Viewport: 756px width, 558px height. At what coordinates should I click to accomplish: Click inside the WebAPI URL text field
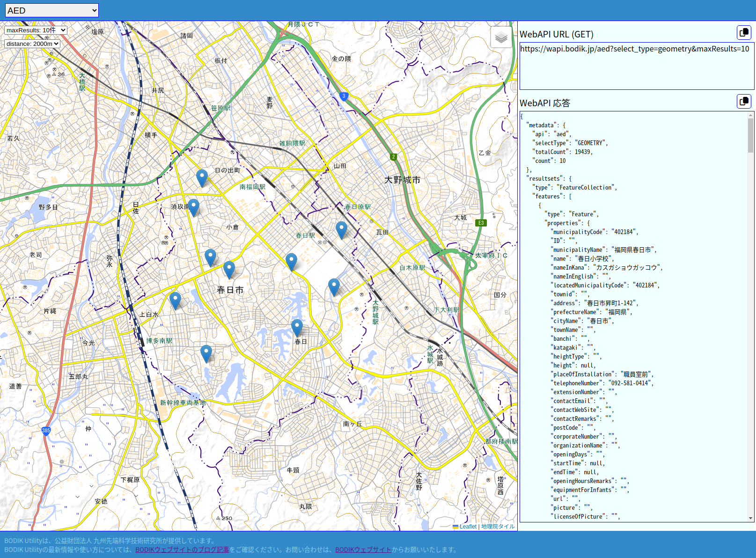(x=636, y=66)
